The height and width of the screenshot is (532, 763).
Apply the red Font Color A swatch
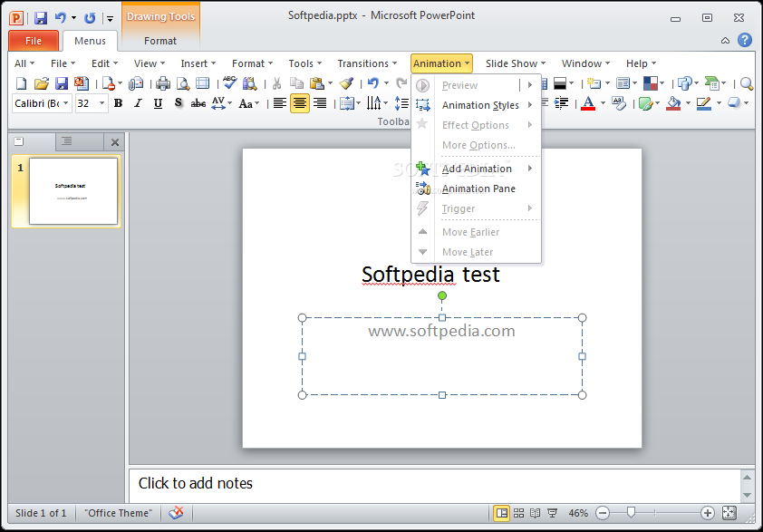[x=588, y=103]
